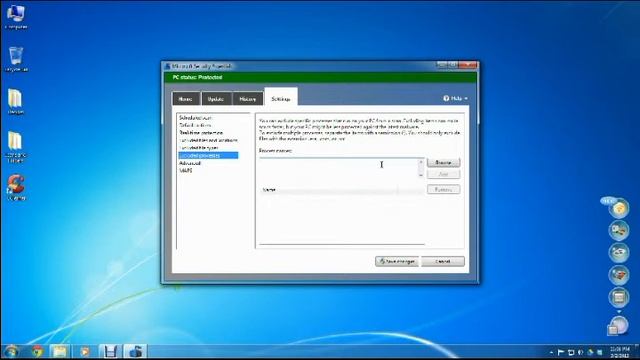640x360 pixels.
Task: Open Real-time protection settings
Action: [x=201, y=133]
